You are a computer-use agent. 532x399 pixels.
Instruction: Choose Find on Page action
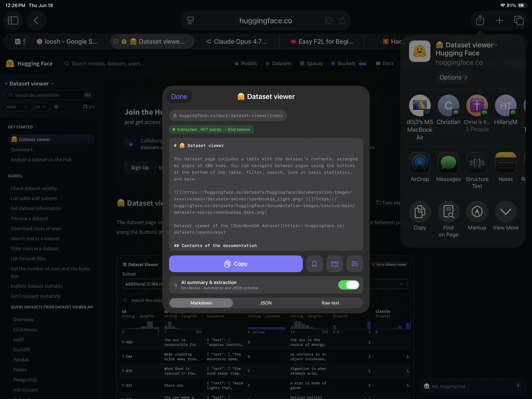coord(448,219)
